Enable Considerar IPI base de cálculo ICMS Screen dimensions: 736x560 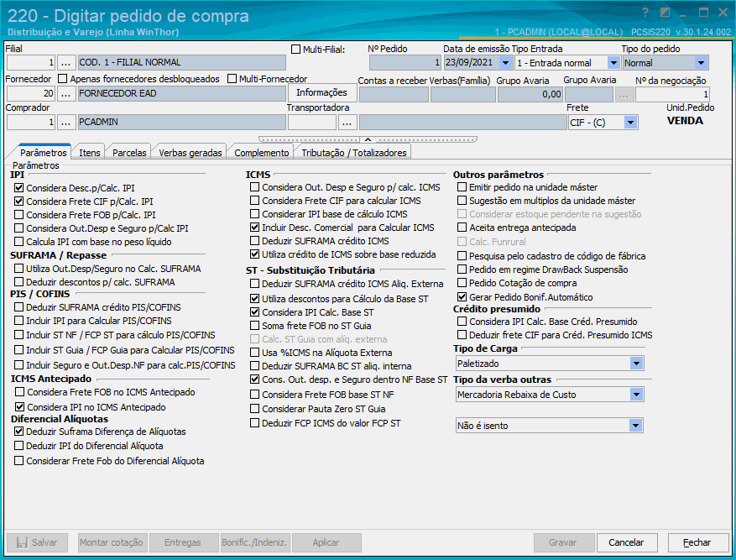click(x=254, y=214)
